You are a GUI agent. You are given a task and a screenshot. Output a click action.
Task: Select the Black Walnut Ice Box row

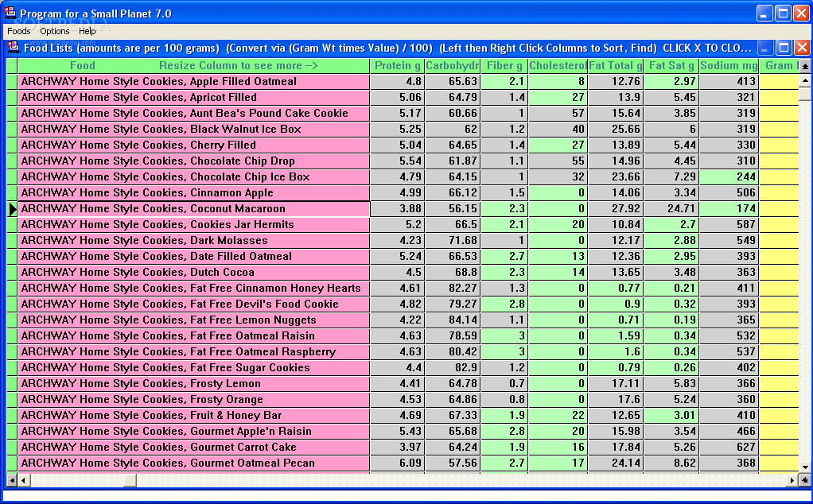coord(193,129)
